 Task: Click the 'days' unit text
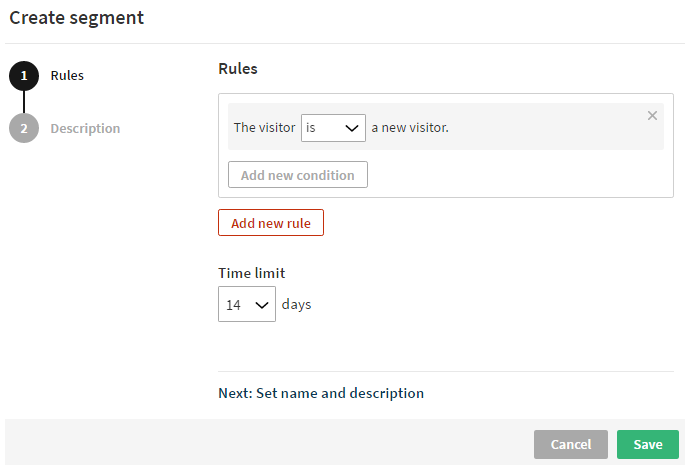(297, 304)
